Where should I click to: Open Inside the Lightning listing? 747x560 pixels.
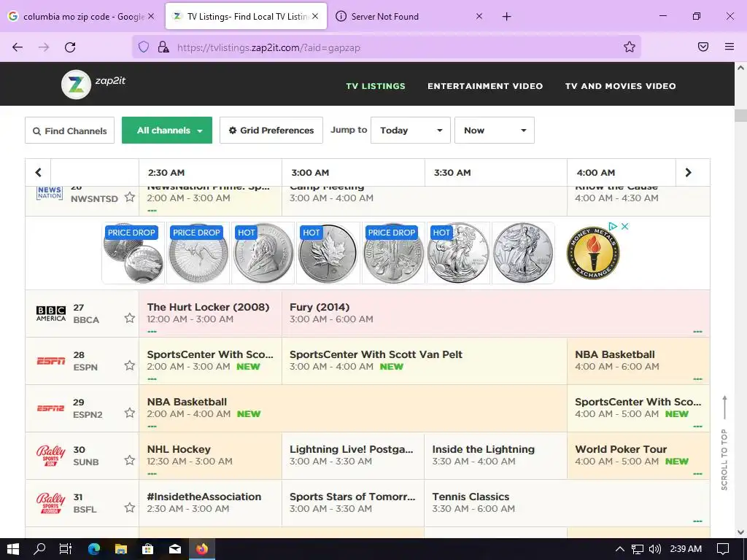point(495,456)
